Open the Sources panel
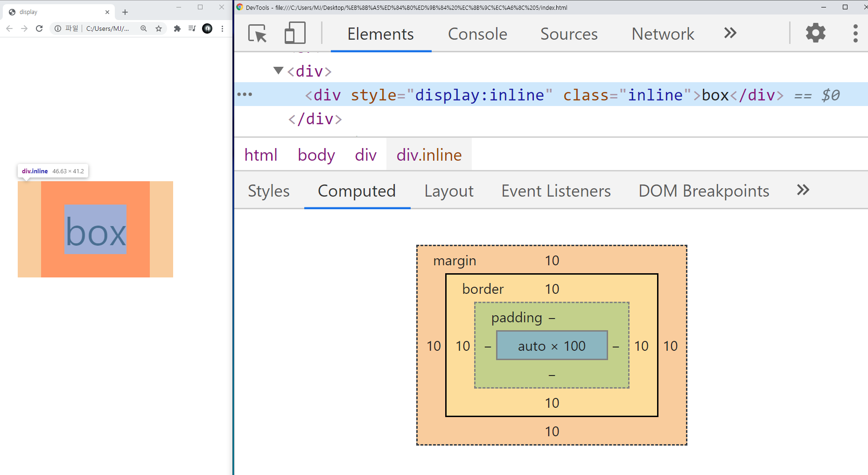This screenshot has width=868, height=475. click(x=569, y=34)
